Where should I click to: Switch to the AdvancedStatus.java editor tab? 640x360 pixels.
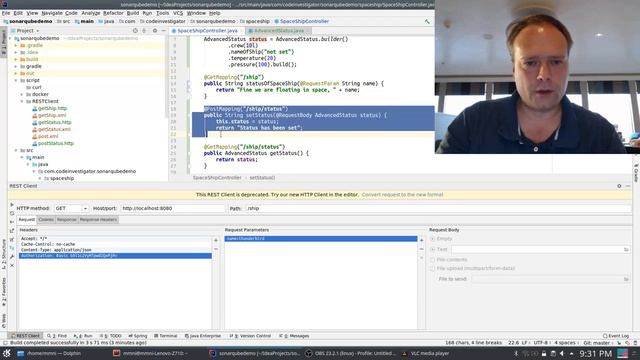point(279,31)
